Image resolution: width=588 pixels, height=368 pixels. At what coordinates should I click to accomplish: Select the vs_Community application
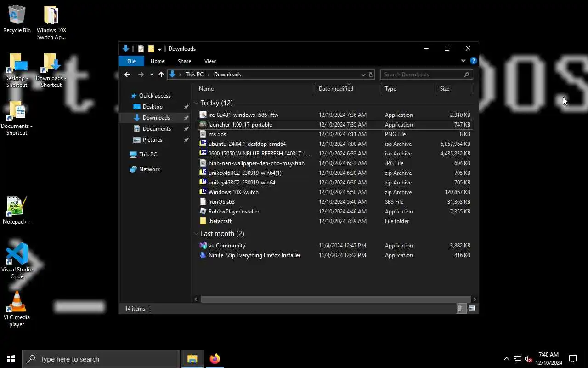335,246
